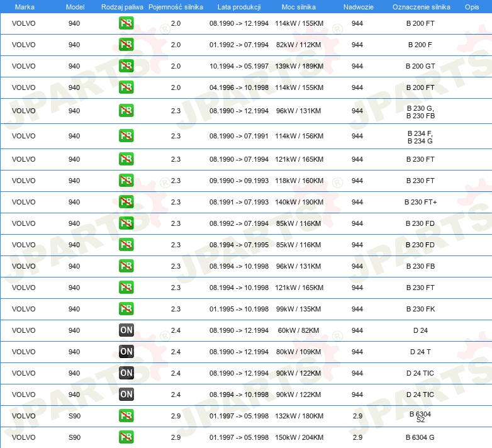Click the green PB icon for B 230 FK
The width and height of the screenshot is (492, 448).
pyautogui.click(x=126, y=309)
